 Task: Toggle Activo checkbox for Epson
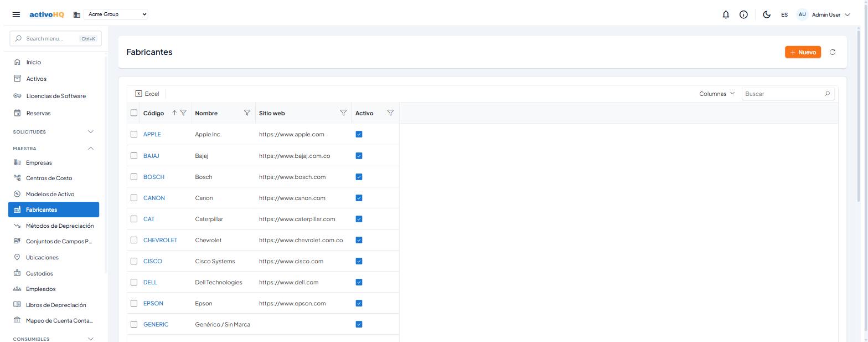[359, 303]
